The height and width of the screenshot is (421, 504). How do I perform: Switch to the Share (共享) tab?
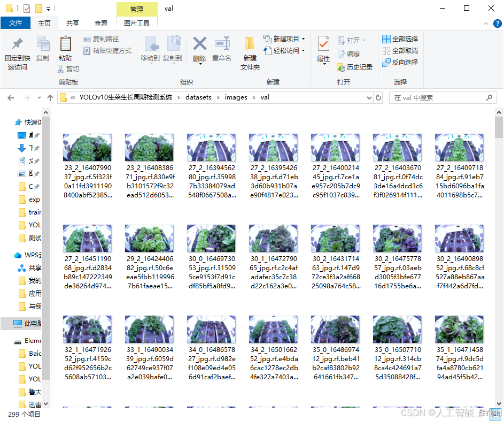coord(73,24)
